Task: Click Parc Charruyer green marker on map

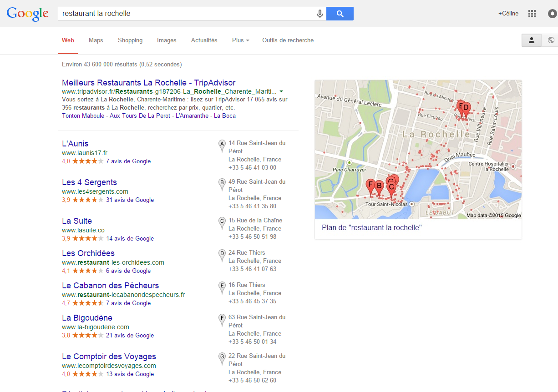Action: 349,162
